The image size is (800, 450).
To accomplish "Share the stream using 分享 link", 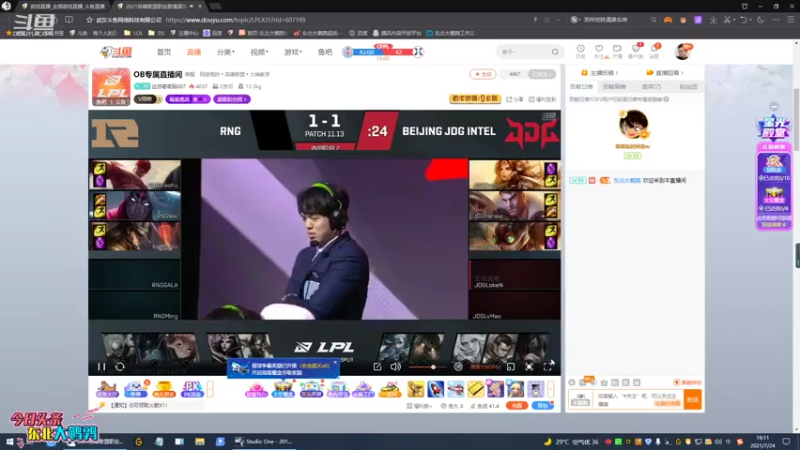I will 515,99.
